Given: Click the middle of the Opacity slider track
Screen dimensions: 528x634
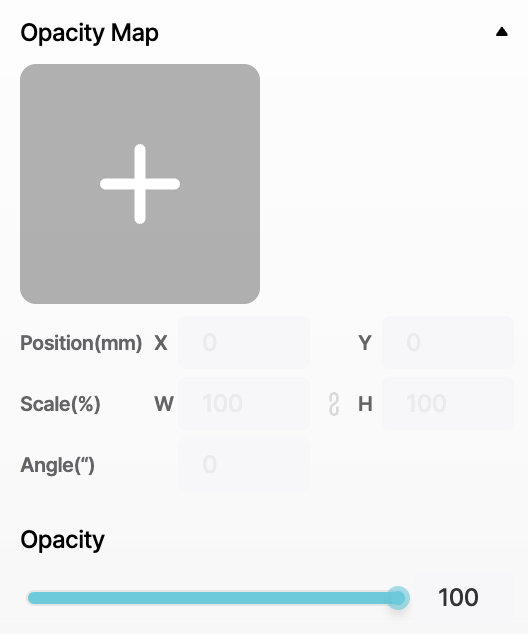Looking at the screenshot, I should coord(213,598).
